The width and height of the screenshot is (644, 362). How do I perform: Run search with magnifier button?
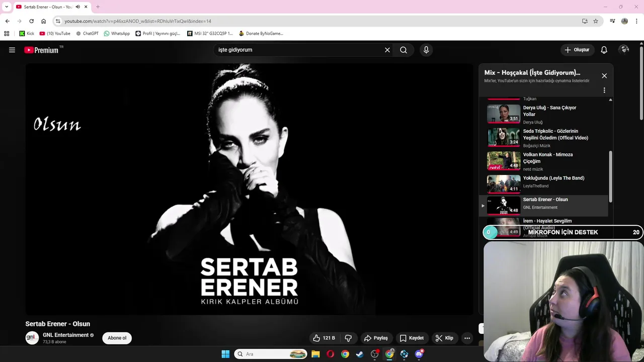pyautogui.click(x=404, y=50)
